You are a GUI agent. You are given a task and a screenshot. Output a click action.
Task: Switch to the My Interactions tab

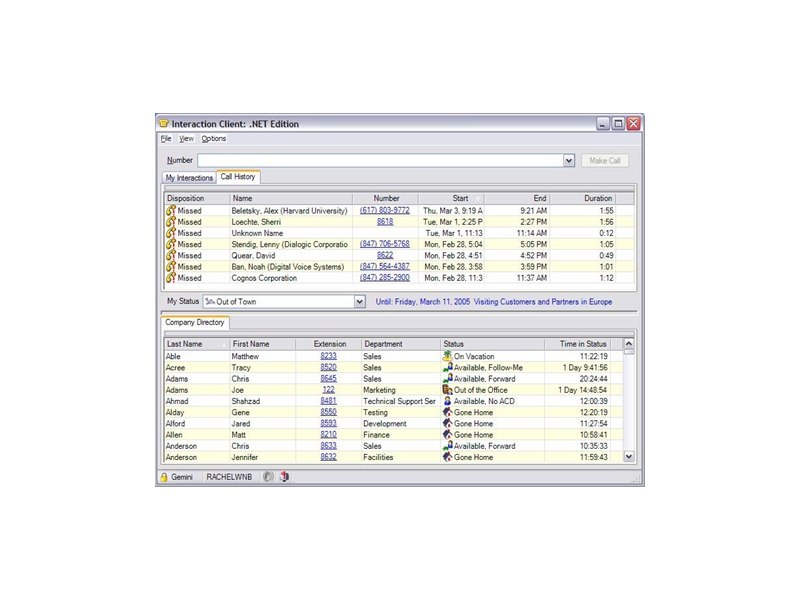189,178
